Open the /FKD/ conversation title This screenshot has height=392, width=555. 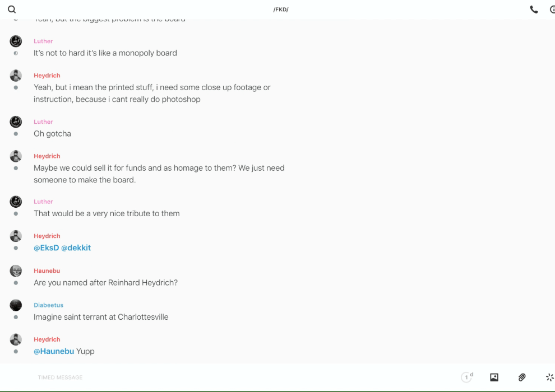[281, 10]
